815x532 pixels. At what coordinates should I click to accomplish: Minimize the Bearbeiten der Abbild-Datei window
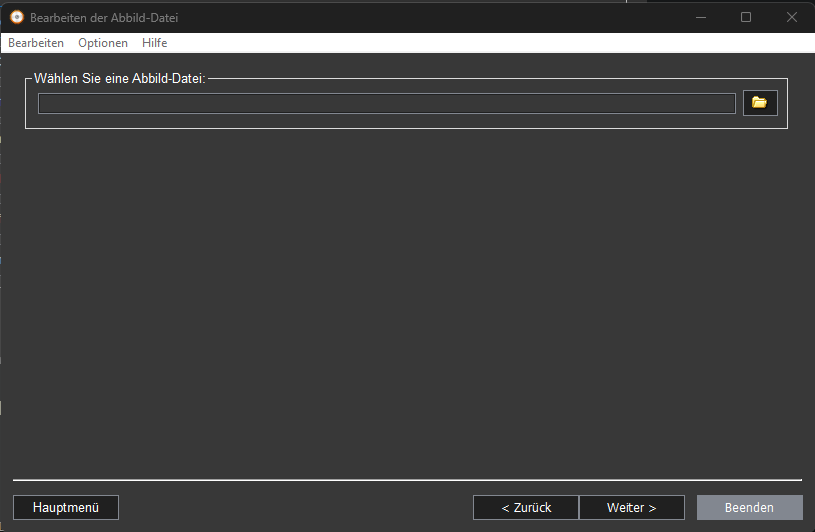701,17
